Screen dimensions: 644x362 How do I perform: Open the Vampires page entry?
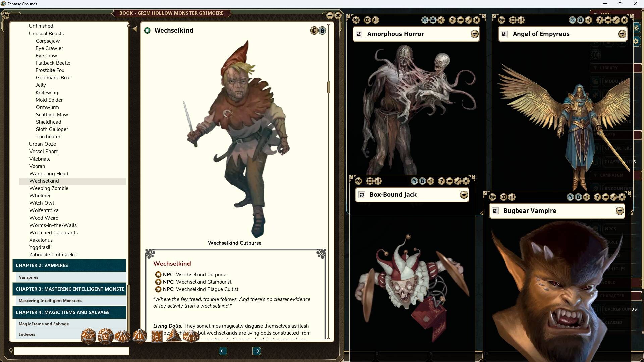[x=29, y=277]
